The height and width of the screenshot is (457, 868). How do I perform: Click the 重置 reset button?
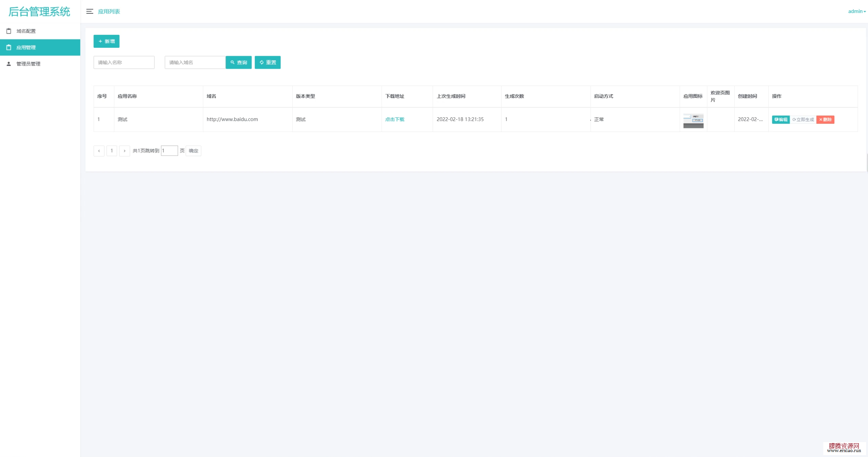(x=268, y=62)
